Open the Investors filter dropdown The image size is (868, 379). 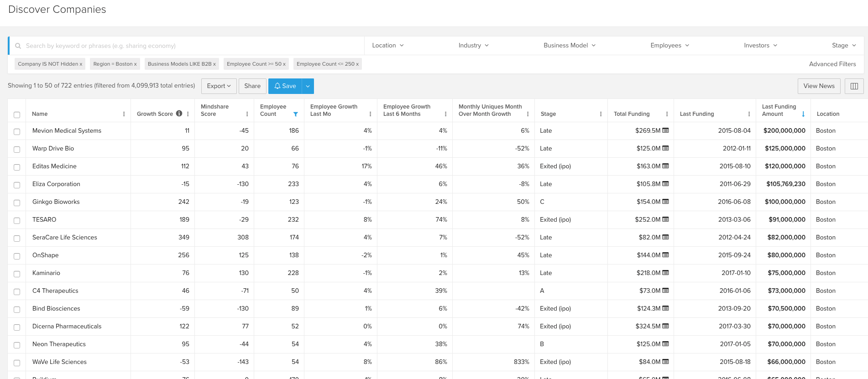pos(761,46)
